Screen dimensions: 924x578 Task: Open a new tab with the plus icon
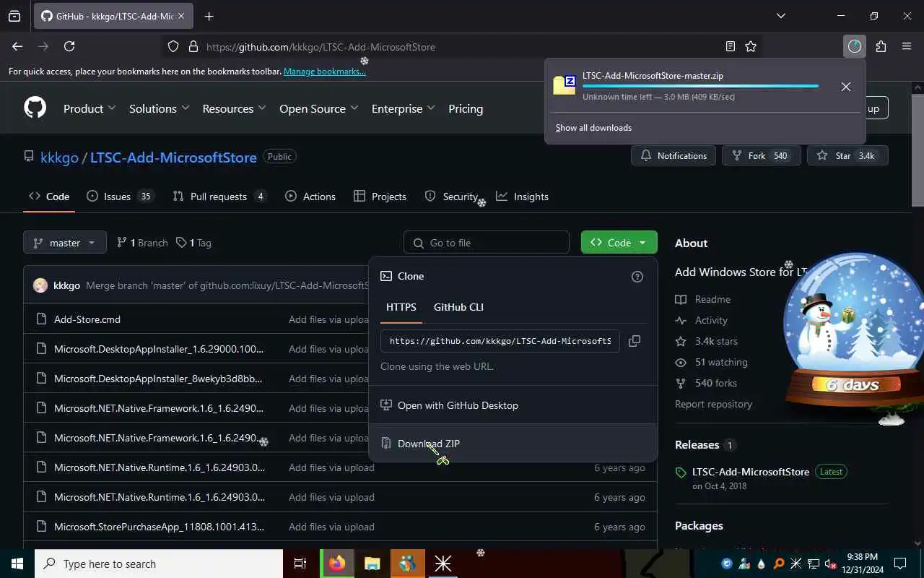[x=209, y=16]
